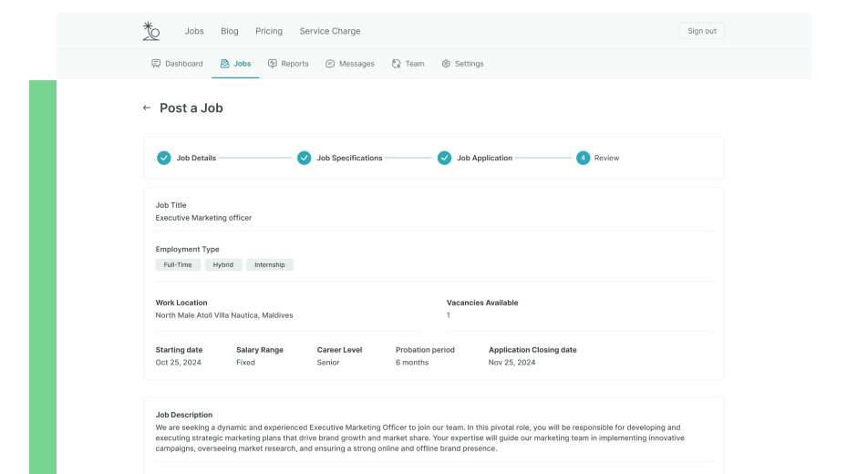Click the Salary Range value 'Fixed'
Viewport: 868px width, 474px height.
pyautogui.click(x=246, y=362)
